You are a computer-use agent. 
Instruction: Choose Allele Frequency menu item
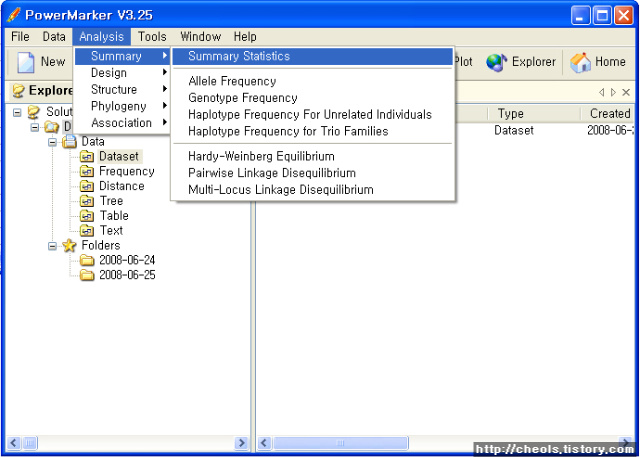313,81
